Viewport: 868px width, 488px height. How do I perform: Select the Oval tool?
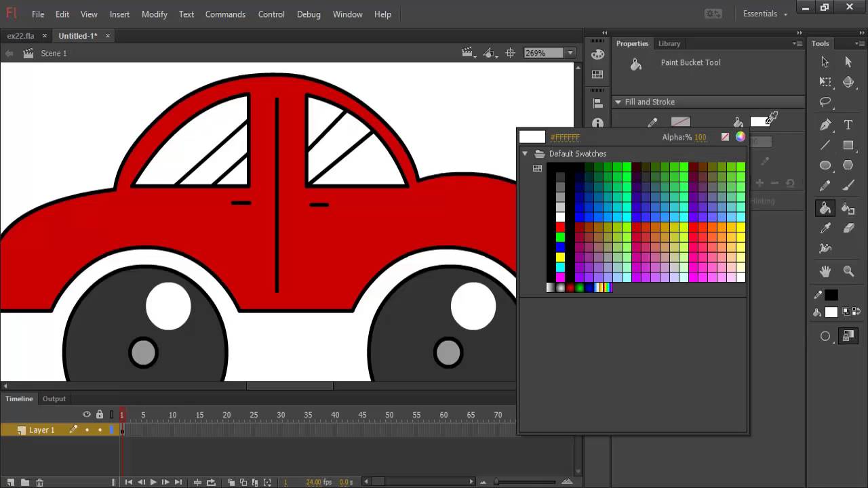pyautogui.click(x=825, y=165)
